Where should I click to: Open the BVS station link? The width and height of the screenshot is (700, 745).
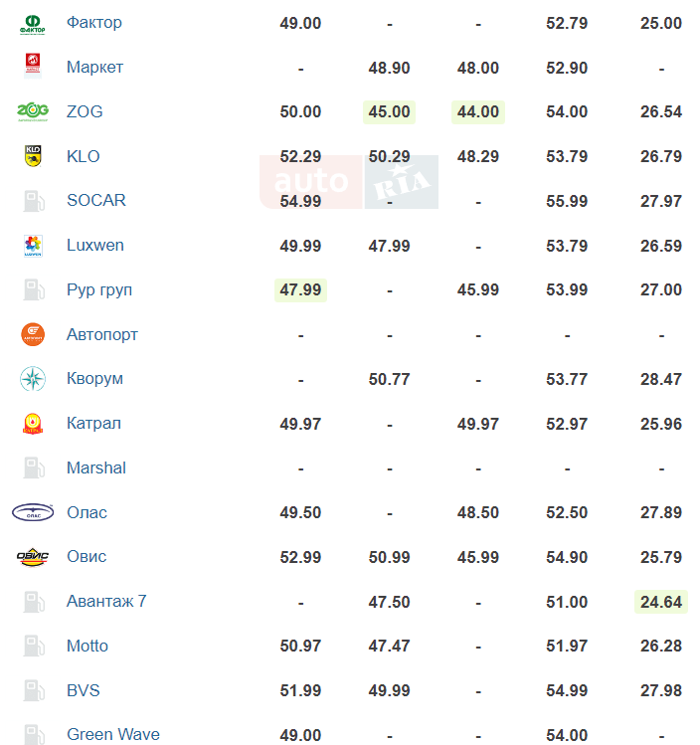pyautogui.click(x=84, y=690)
